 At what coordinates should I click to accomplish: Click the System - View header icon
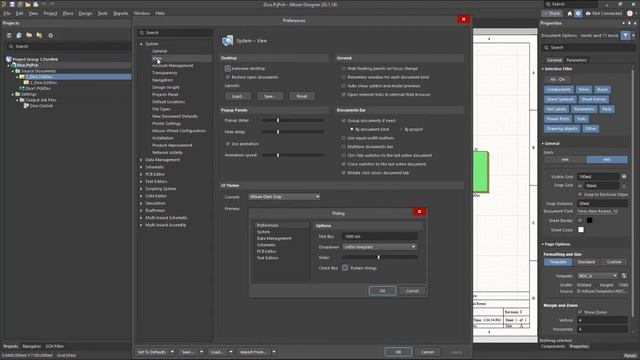click(x=227, y=41)
